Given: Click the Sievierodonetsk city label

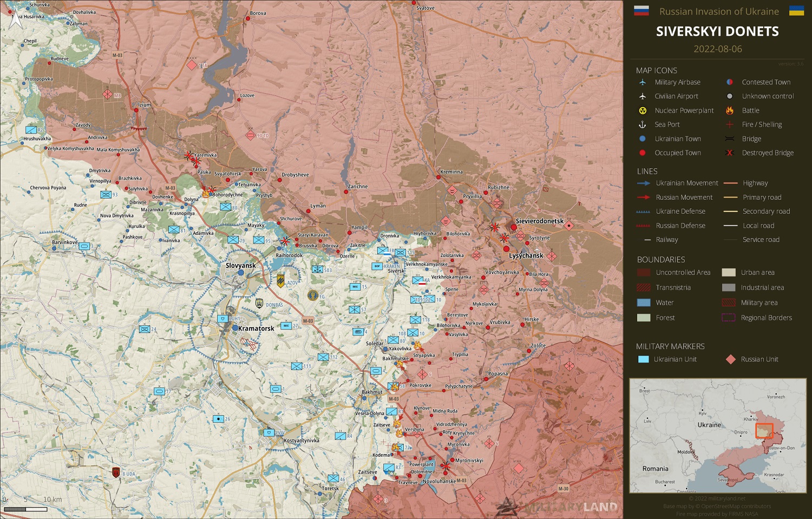Looking at the screenshot, I should (x=540, y=221).
